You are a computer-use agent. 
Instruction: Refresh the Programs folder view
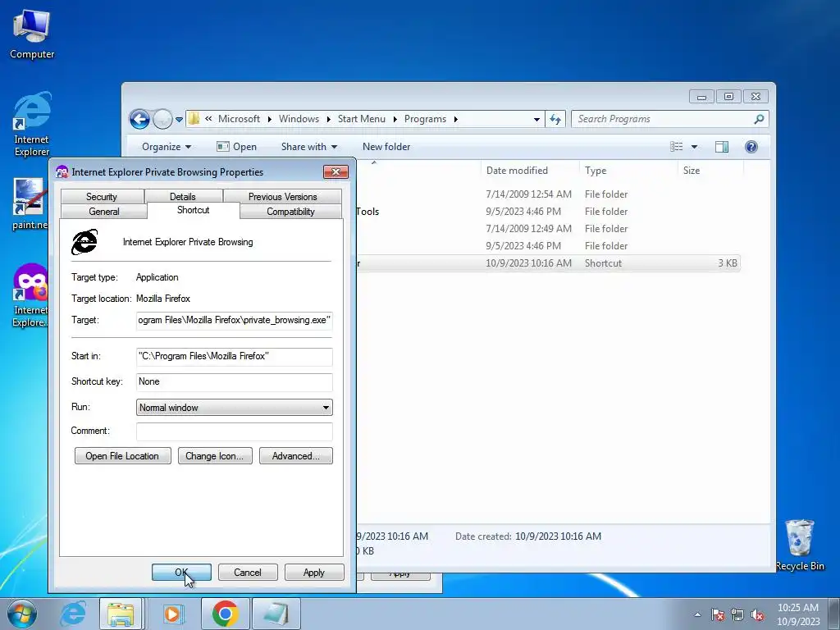tap(555, 119)
